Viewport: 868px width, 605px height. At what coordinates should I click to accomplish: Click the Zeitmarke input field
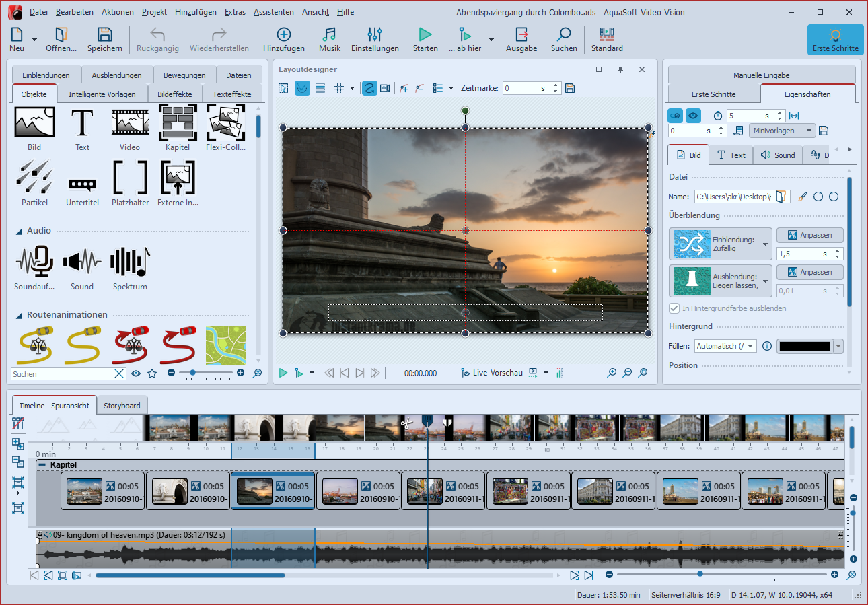pos(520,88)
